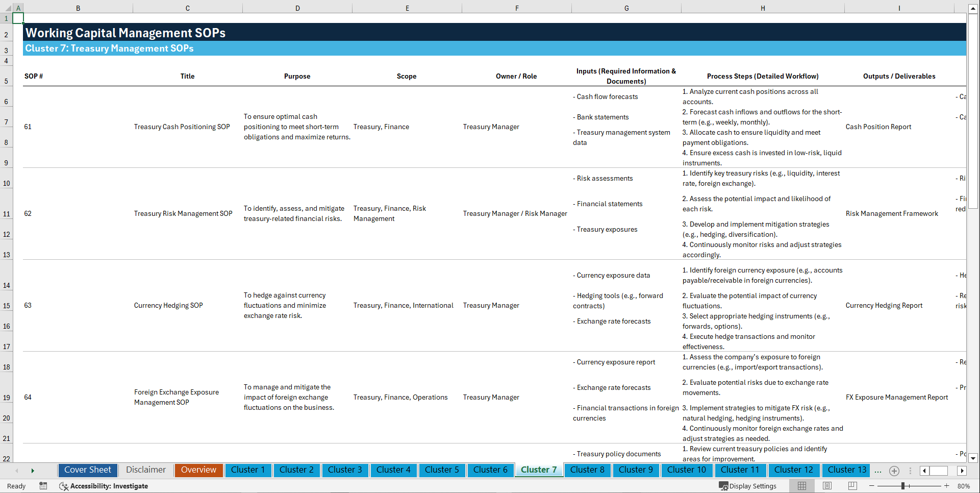
Task: Click Zoom Out minus in the status bar
Action: click(x=872, y=486)
